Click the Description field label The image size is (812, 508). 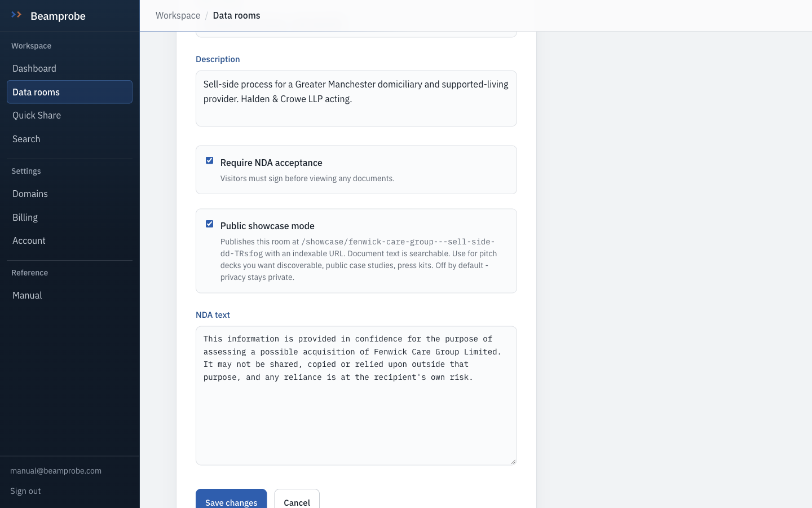(218, 59)
